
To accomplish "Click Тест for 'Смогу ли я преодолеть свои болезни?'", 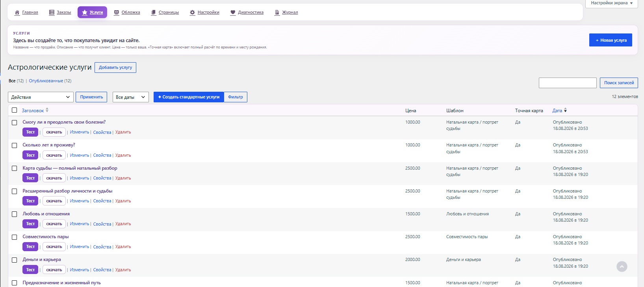I will [x=30, y=132].
